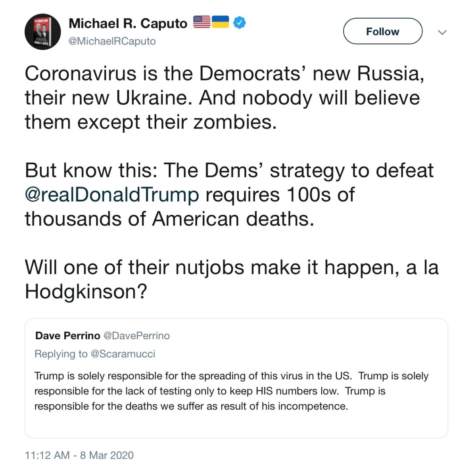The height and width of the screenshot is (471, 476).
Task: Click the word "Hodgkinson?" in the tweet
Action: [x=86, y=292]
